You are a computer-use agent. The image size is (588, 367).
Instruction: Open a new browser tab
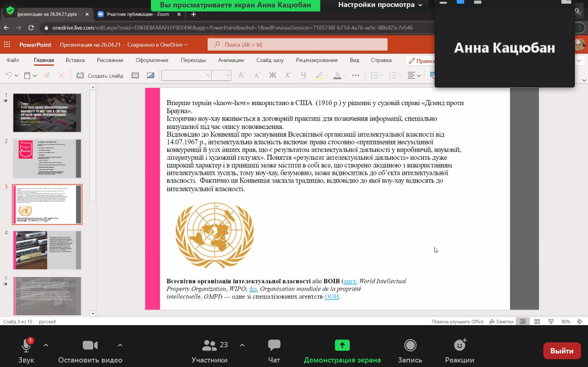[194, 14]
